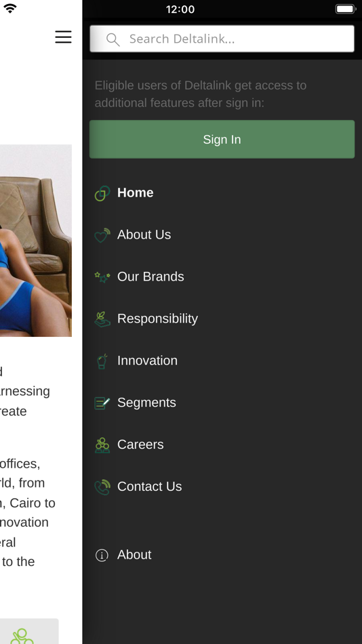This screenshot has height=644, width=362.
Task: Focus the Search Deltalink field
Action: pos(222,39)
